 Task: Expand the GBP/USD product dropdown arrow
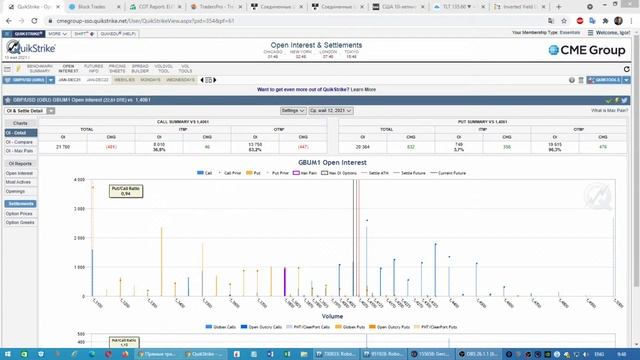tap(51, 80)
